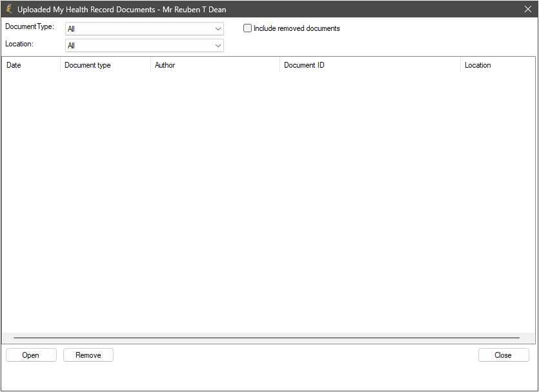Viewport: 539px width, 392px height.
Task: Sort by Document ID column header
Action: pyautogui.click(x=371, y=65)
